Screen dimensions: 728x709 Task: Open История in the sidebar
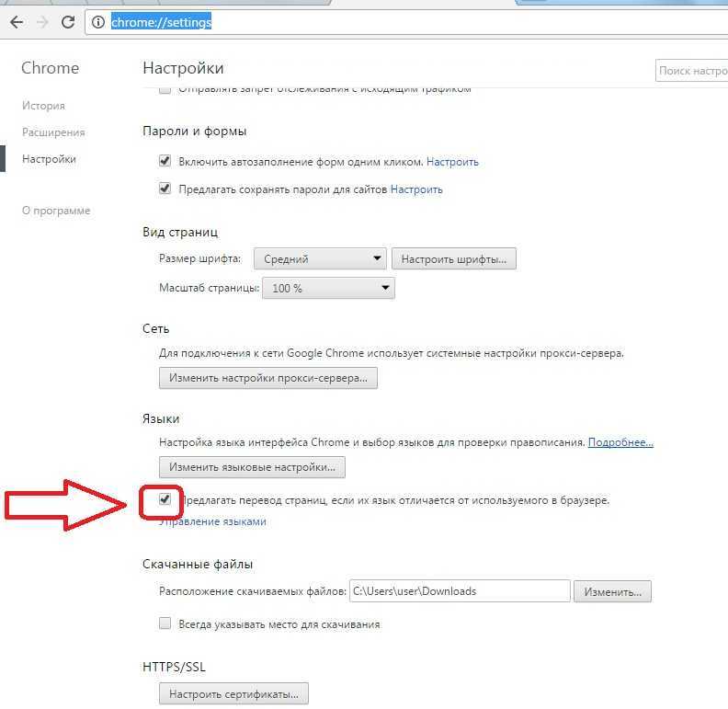(43, 106)
